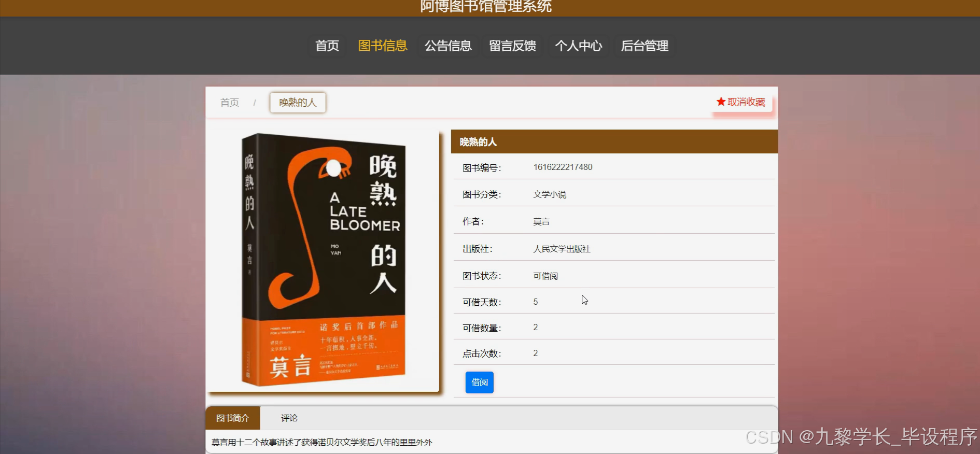Click the blue 借阅 button
980x454 pixels.
point(480,382)
